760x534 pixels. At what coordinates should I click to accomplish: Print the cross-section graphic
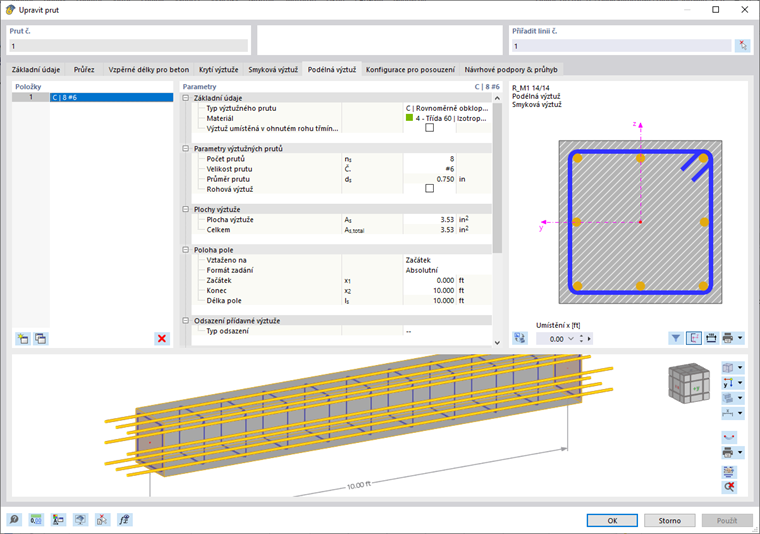[x=728, y=338]
